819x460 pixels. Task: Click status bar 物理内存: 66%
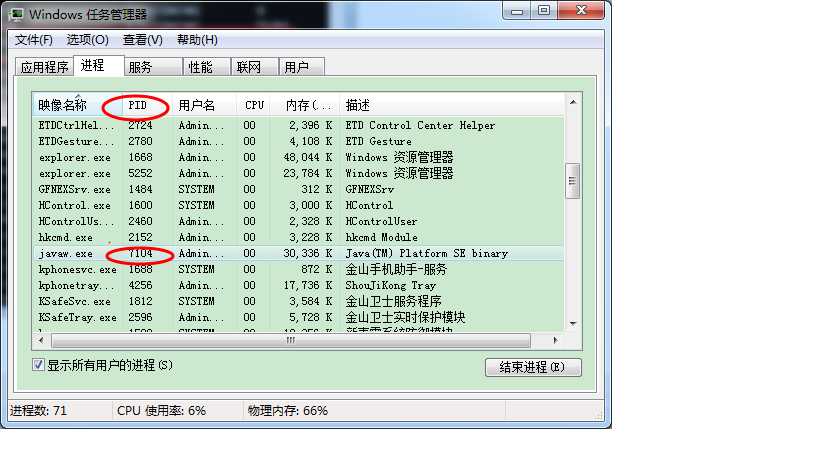(x=287, y=410)
